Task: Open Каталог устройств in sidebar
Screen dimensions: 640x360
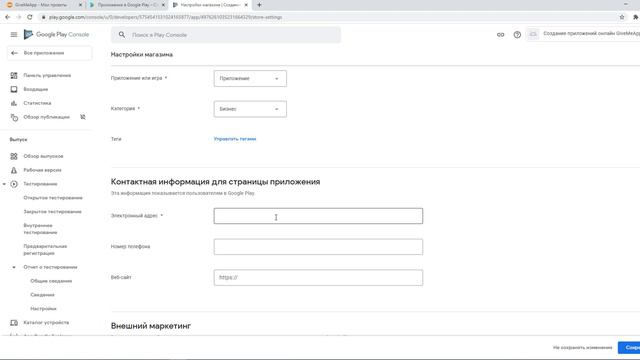Action: pos(46,323)
